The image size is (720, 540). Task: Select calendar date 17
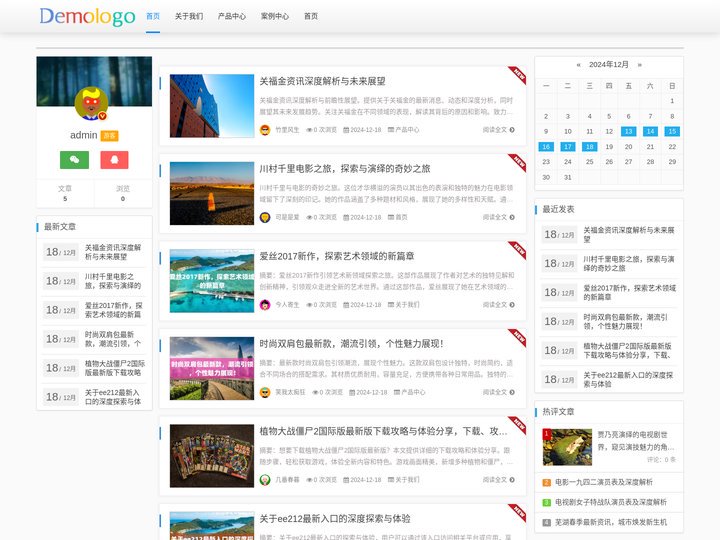(568, 146)
